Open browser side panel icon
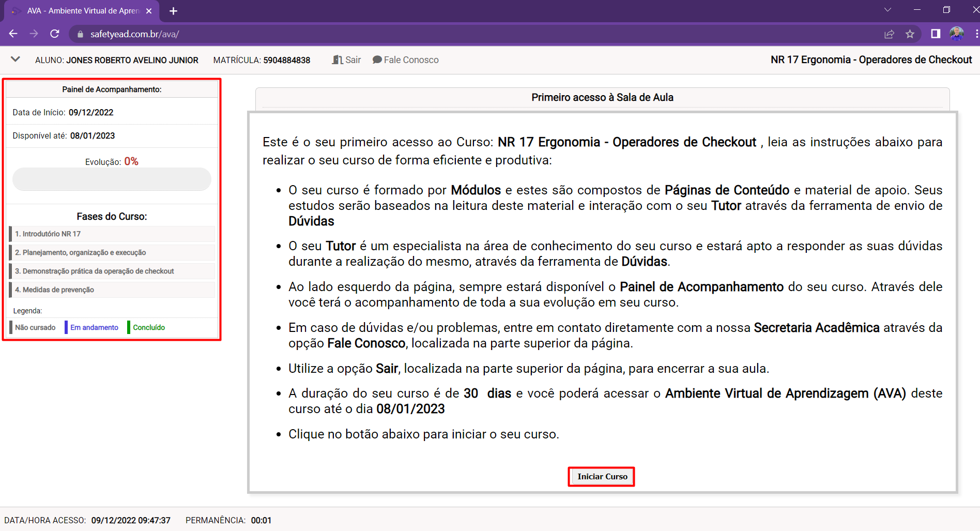Screen dimensions: 980x531 [936, 34]
